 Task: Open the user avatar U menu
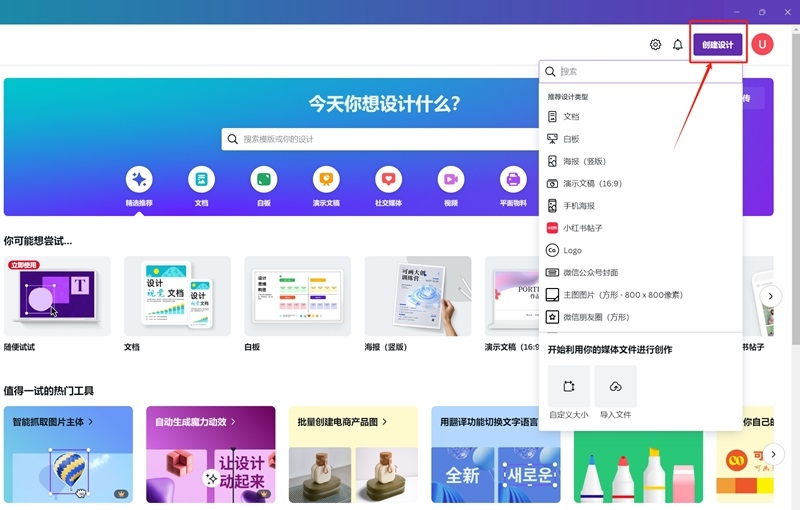pyautogui.click(x=762, y=44)
